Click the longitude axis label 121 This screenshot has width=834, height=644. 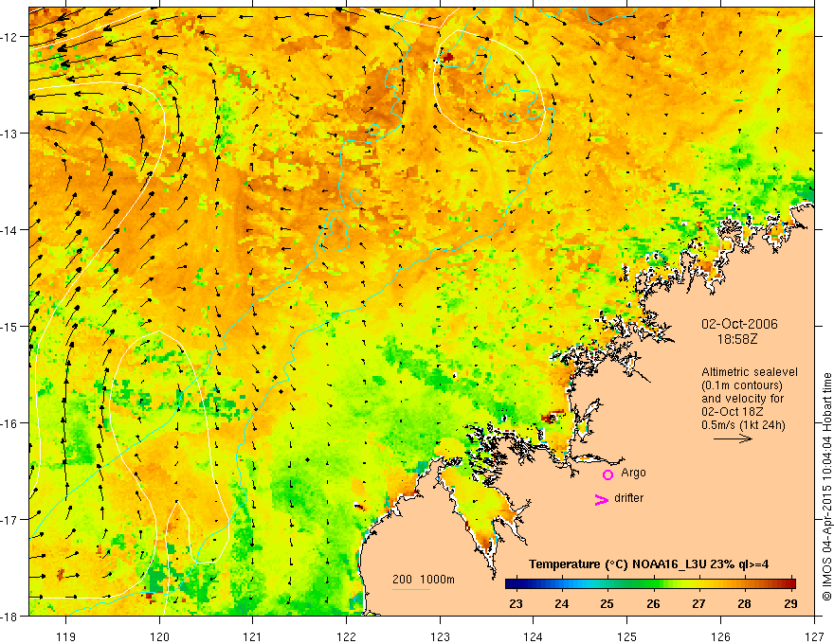(x=253, y=637)
